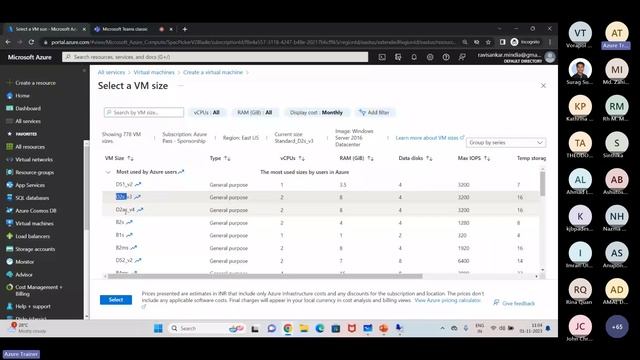Open View Azure pricing calculator link

point(447,300)
